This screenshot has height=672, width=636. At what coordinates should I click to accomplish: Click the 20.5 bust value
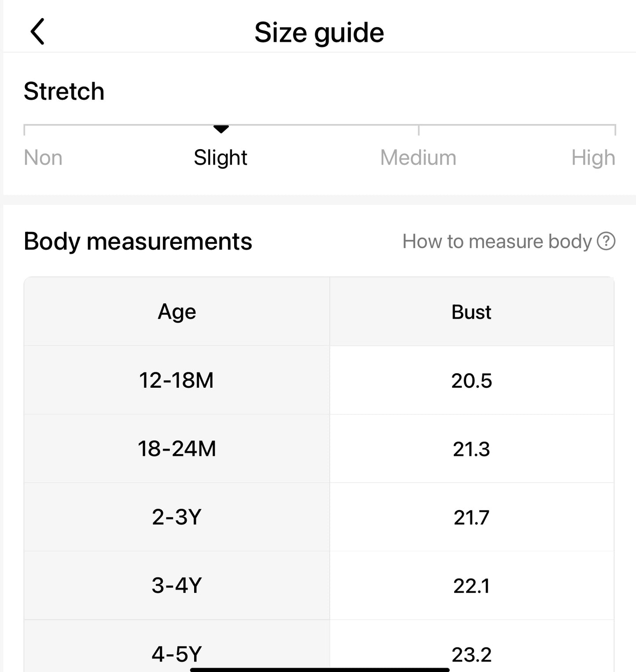pos(471,381)
